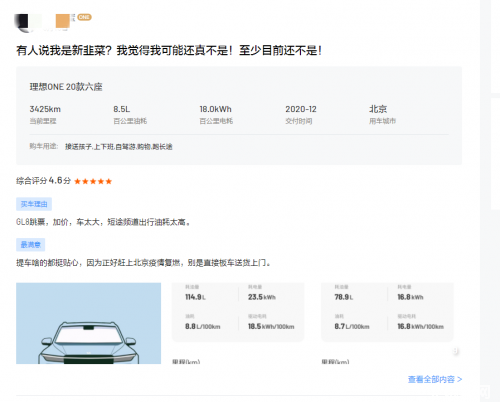Select the 最满意 tag

coord(31,245)
